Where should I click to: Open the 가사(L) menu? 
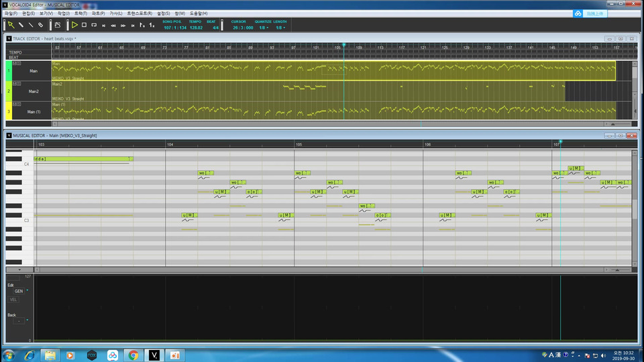coord(116,13)
